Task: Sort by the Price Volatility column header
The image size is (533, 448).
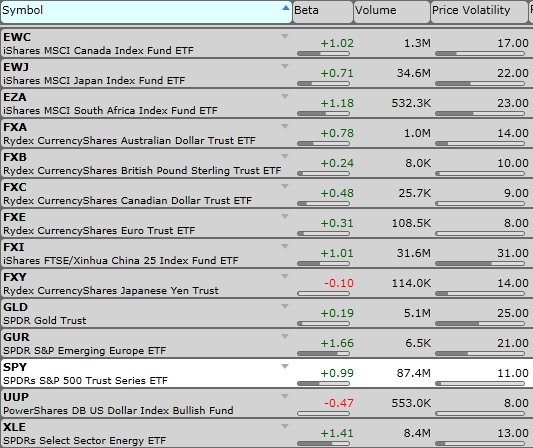Action: coord(479,12)
